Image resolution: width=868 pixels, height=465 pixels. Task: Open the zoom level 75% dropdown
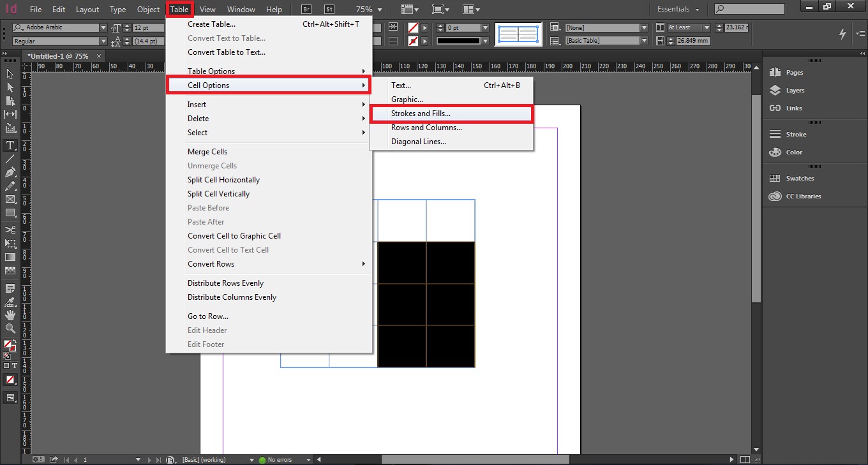pos(380,10)
